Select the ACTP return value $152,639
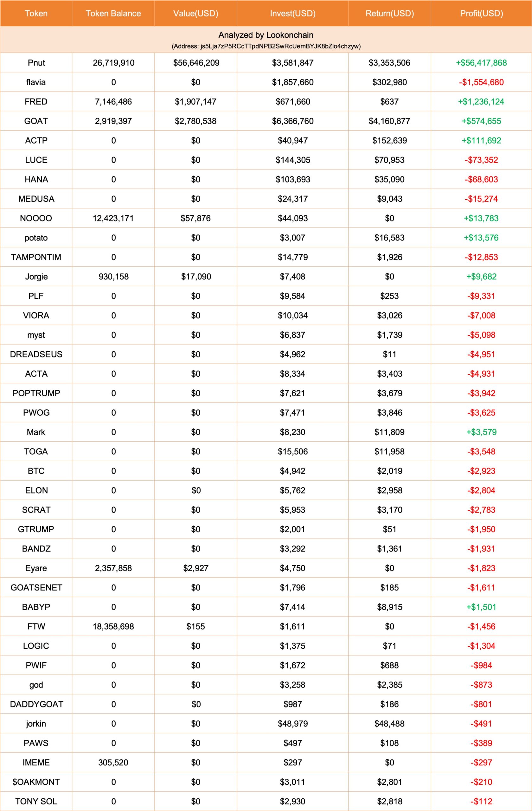 pos(389,140)
